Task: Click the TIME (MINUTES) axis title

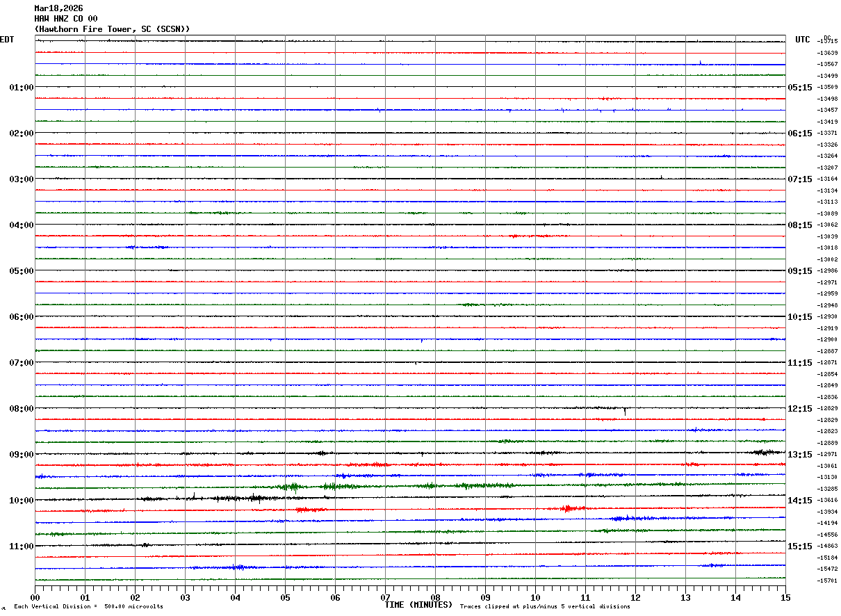Action: click(418, 605)
